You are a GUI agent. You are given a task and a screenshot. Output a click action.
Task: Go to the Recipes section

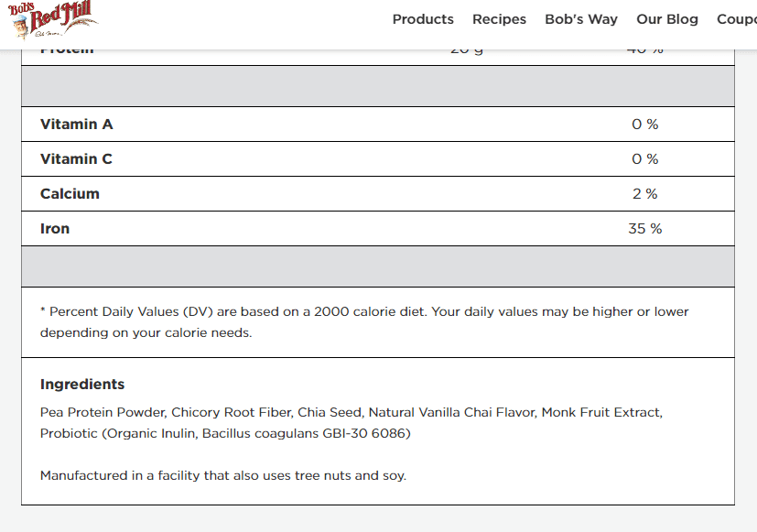[499, 19]
